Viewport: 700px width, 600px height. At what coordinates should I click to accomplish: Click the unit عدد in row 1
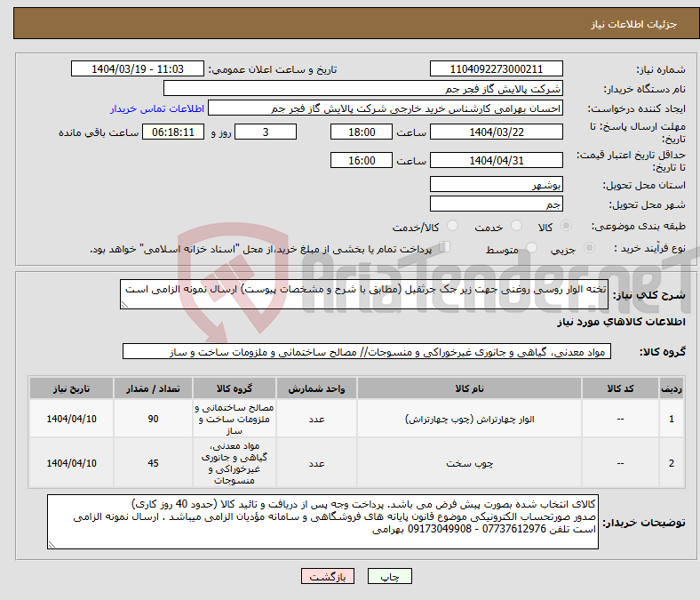(316, 419)
